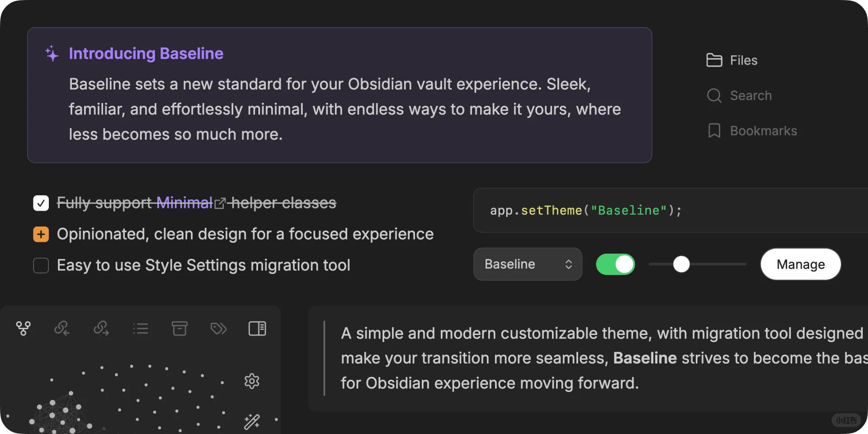Screen dimensions: 868x434
Task: Check 'Easy to use Style Settings' checkbox
Action: (x=41, y=265)
